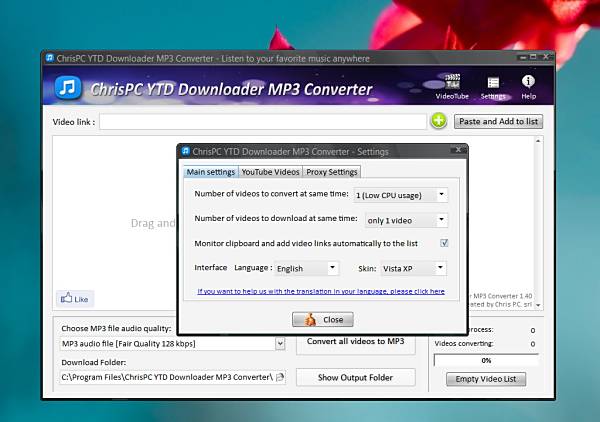
Task: Click the music note app logo in header
Action: coord(68,88)
